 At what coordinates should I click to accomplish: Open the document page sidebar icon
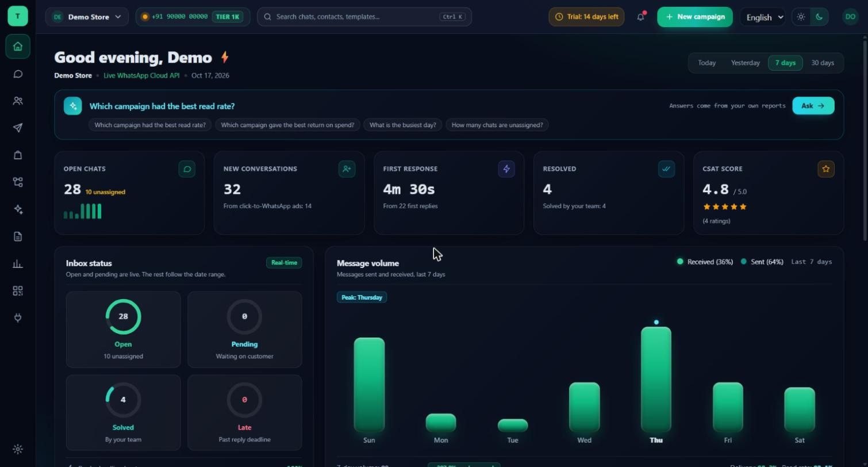18,236
